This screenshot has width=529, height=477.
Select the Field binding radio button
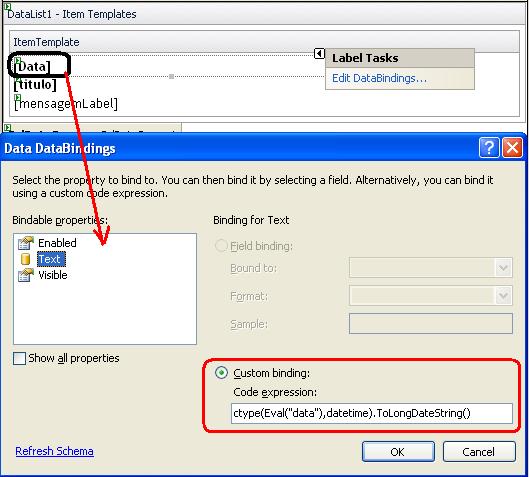(221, 246)
